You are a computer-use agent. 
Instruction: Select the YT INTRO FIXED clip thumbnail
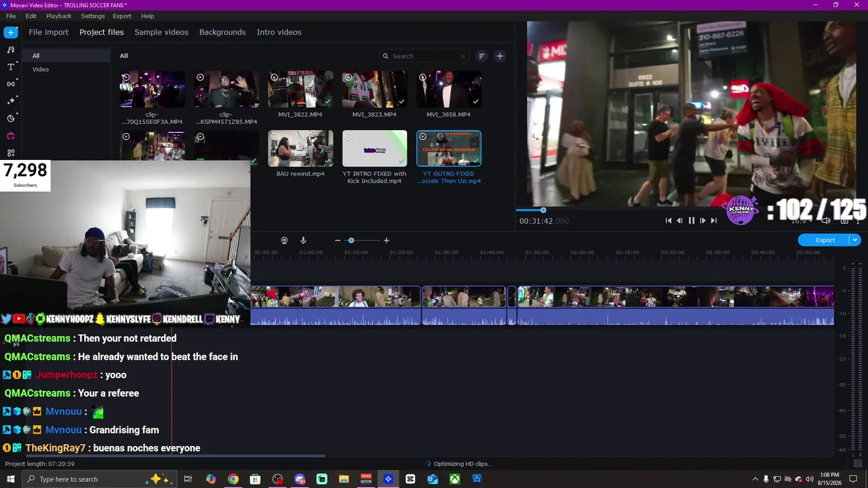(x=374, y=148)
